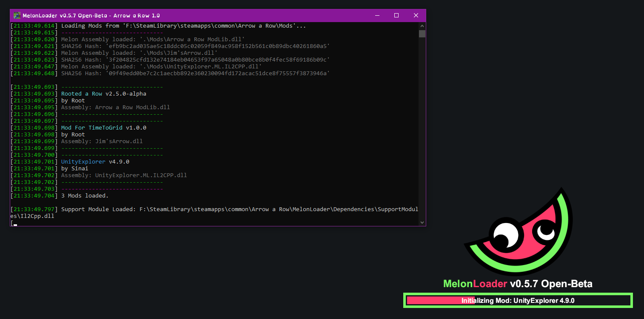Screen dimensions: 644x319
Task: Click the console scrollbar up arrow
Action: pos(422,26)
